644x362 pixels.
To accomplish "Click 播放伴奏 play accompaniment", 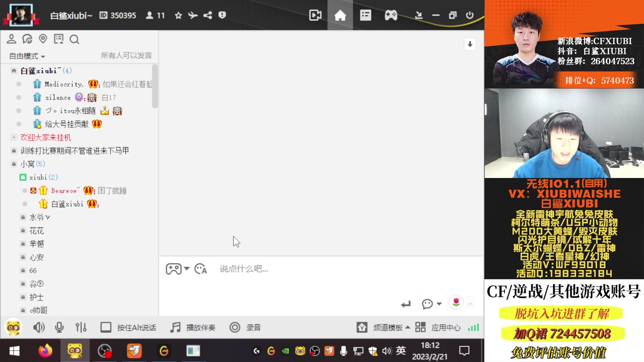I will 193,327.
